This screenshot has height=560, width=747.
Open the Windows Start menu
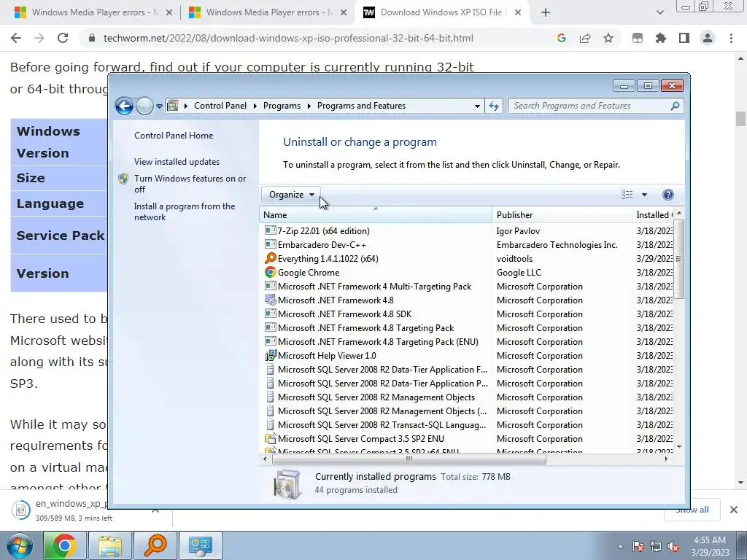point(20,545)
